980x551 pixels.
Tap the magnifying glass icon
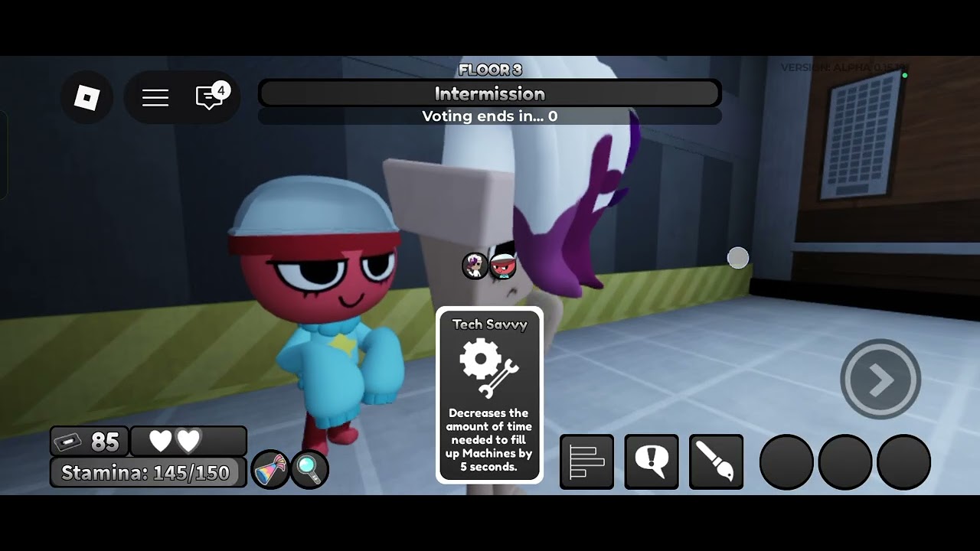(x=310, y=470)
